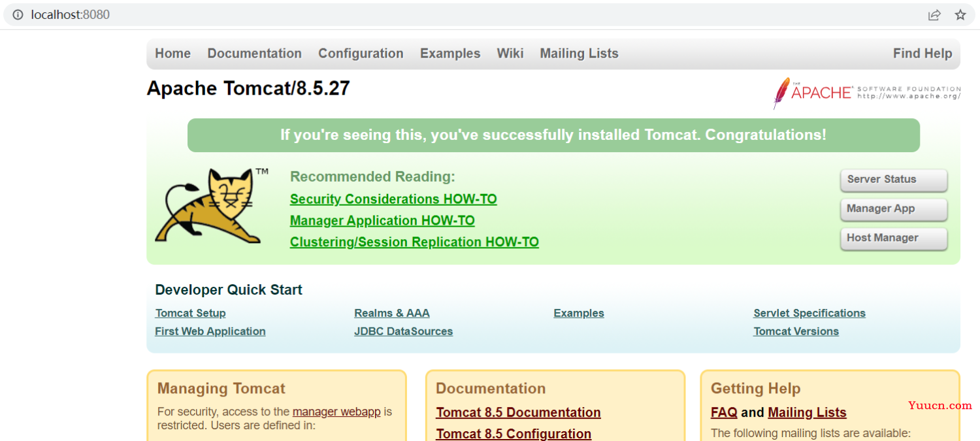
Task: Click the text 'The following mailing lists are available:'
Action: click(x=811, y=433)
